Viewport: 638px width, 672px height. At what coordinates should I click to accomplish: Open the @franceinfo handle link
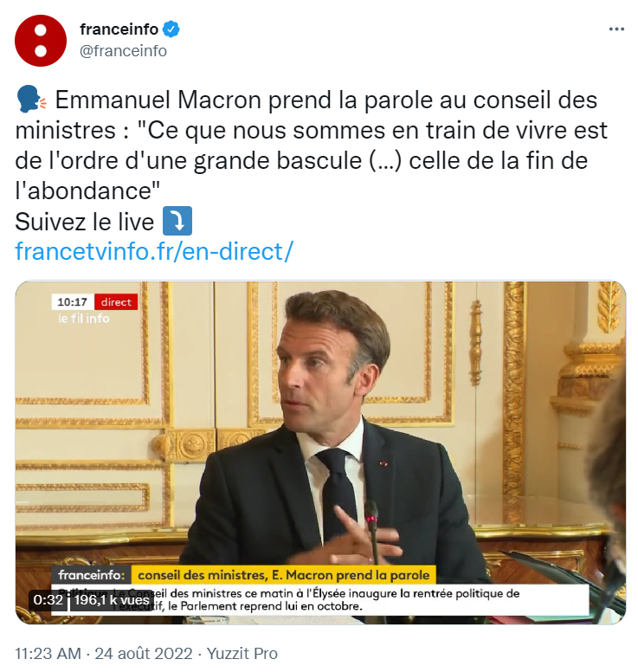123,51
